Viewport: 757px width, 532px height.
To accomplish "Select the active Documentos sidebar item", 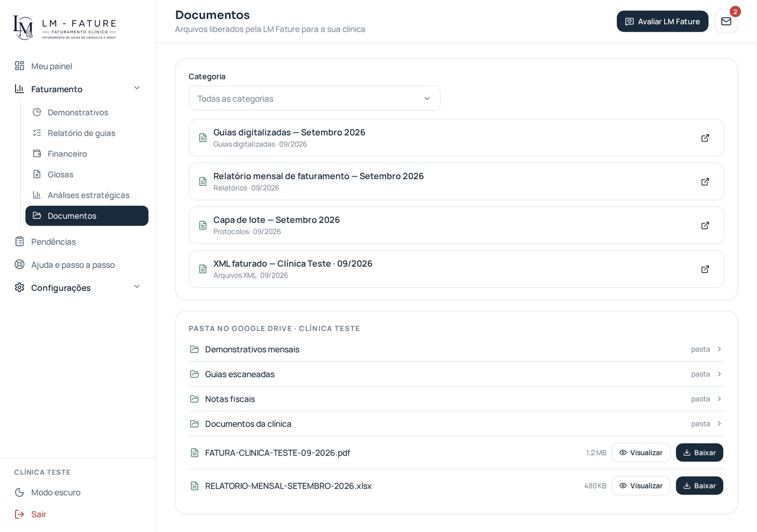I will tap(87, 216).
